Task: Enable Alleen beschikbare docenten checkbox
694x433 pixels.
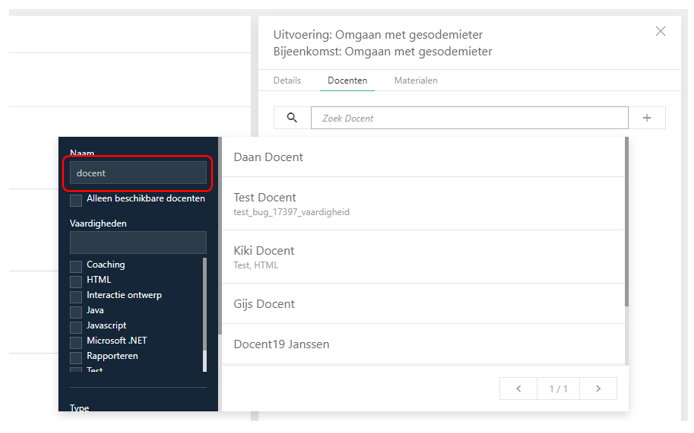Action: click(x=76, y=199)
